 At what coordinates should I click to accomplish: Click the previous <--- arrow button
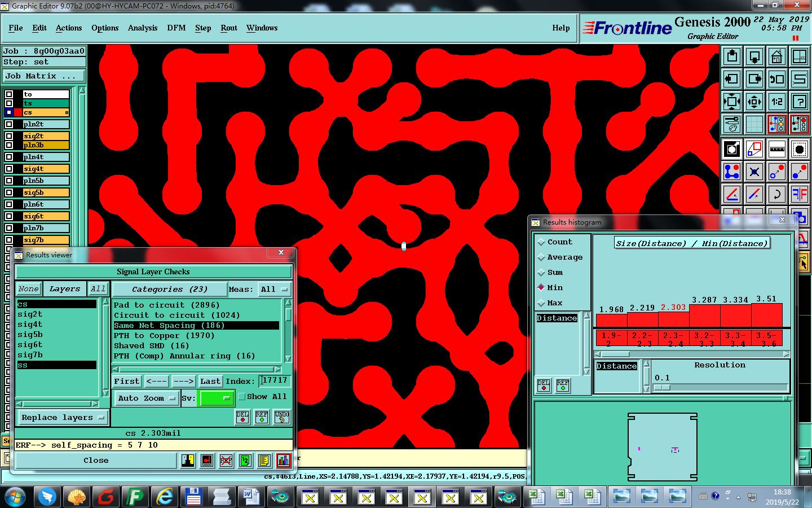coord(157,382)
